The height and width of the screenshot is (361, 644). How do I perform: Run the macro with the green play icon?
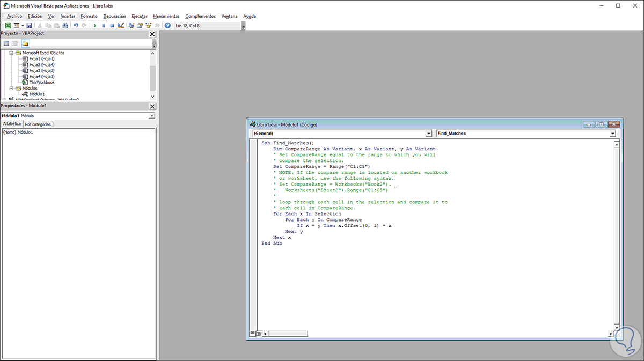tap(96, 25)
